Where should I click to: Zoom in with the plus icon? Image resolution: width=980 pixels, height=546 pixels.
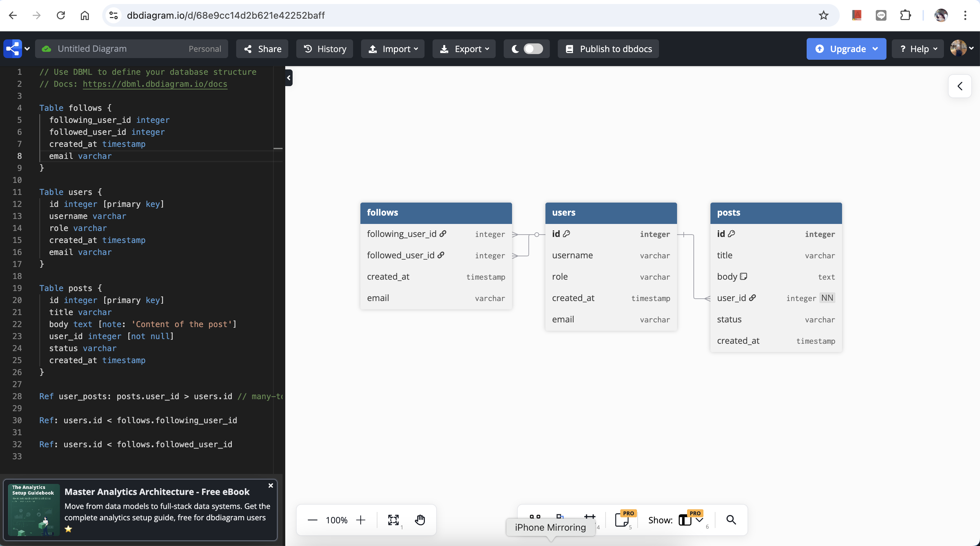pos(361,520)
